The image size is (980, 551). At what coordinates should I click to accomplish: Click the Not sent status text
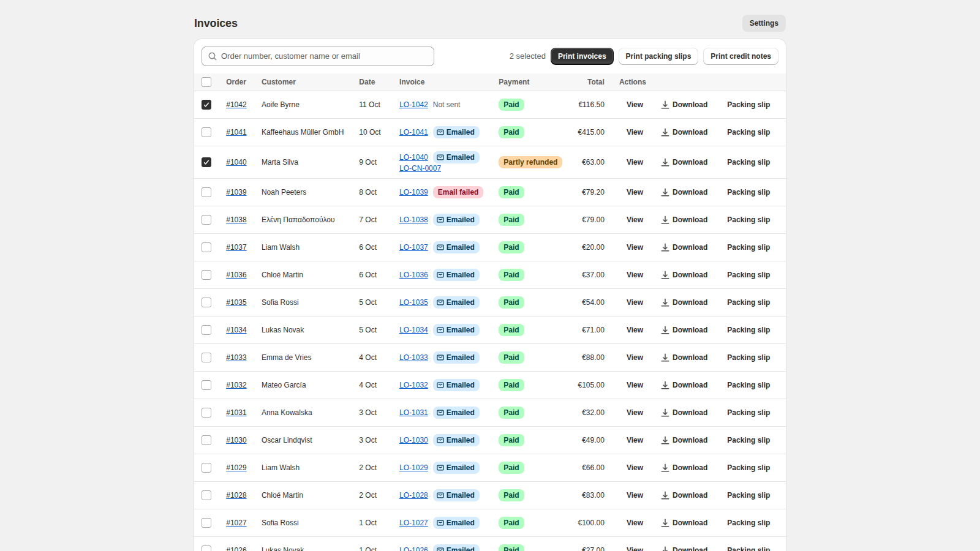[447, 105]
